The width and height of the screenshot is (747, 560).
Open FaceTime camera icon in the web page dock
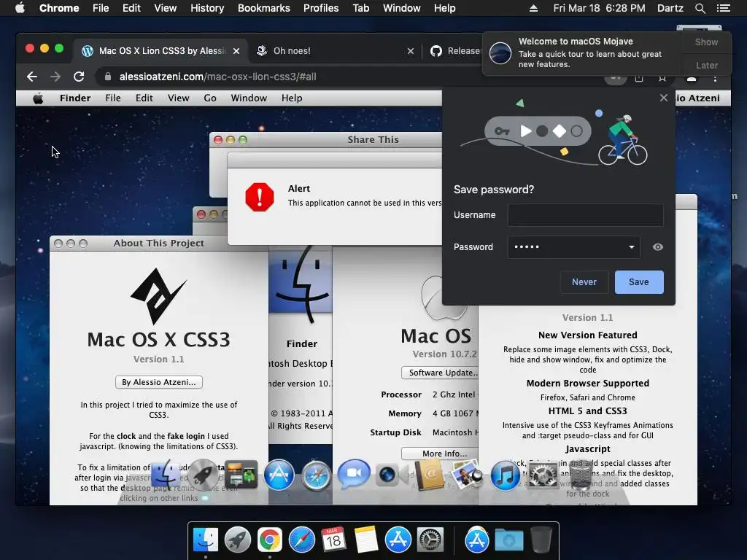[391, 475]
